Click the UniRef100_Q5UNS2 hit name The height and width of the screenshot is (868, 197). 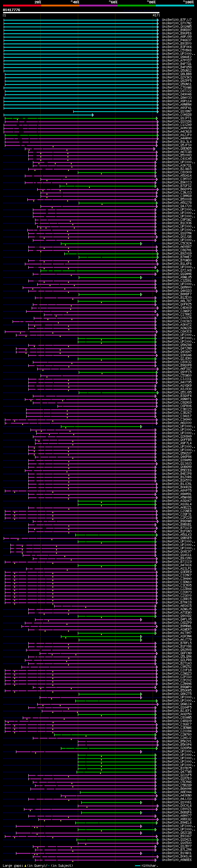pyautogui.click(x=176, y=71)
